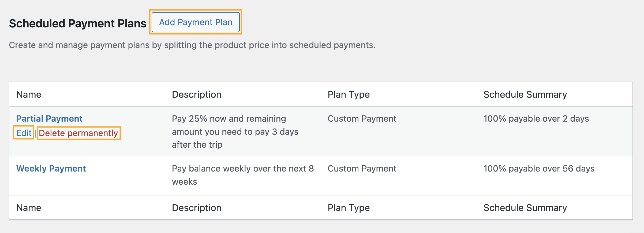644x233 pixels.
Task: Click the bottom Plan Type column footer
Action: pyautogui.click(x=349, y=208)
